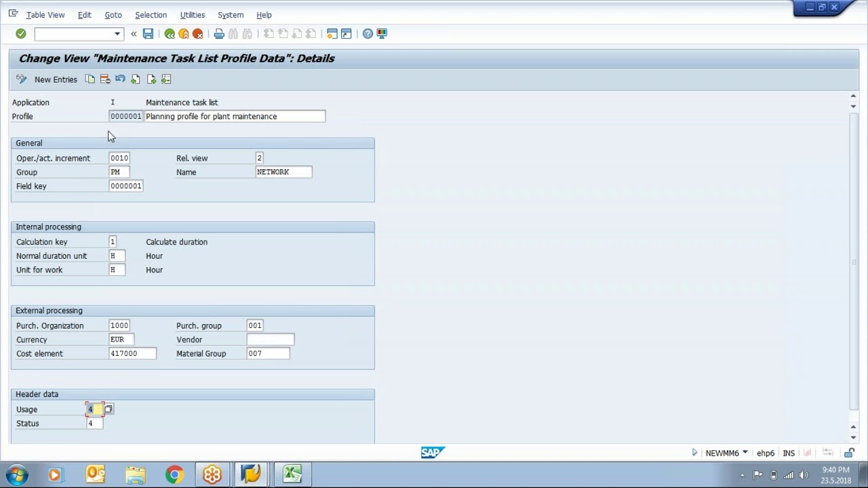Open the command field dropdown arrow
Viewport: 868px width, 488px height.
[117, 34]
